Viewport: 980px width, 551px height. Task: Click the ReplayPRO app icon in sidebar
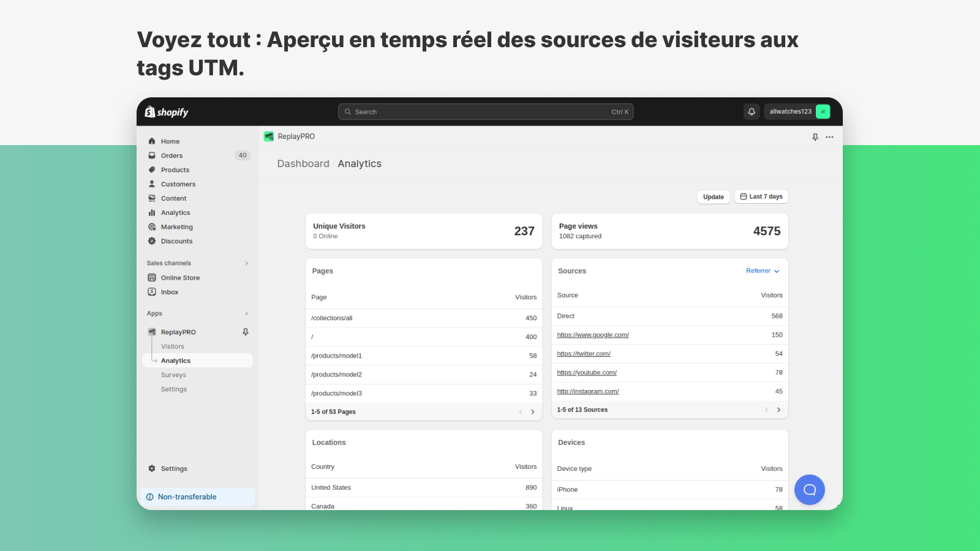tap(152, 332)
